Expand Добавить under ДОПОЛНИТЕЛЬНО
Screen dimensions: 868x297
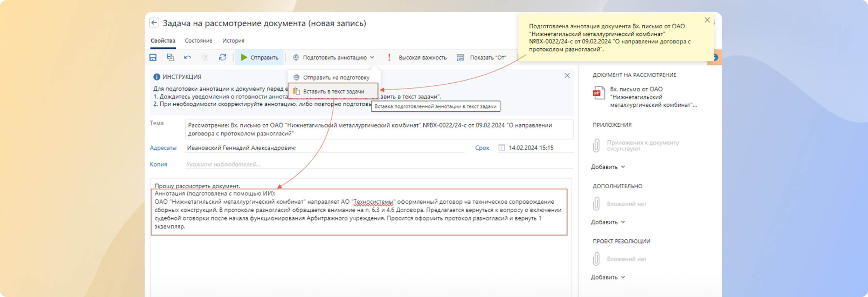point(607,222)
